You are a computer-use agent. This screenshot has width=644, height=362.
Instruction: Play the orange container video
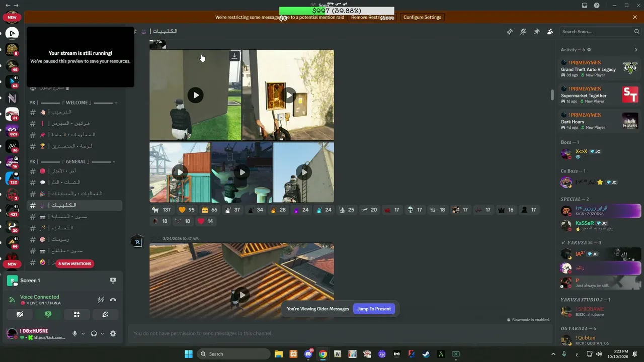click(x=180, y=172)
